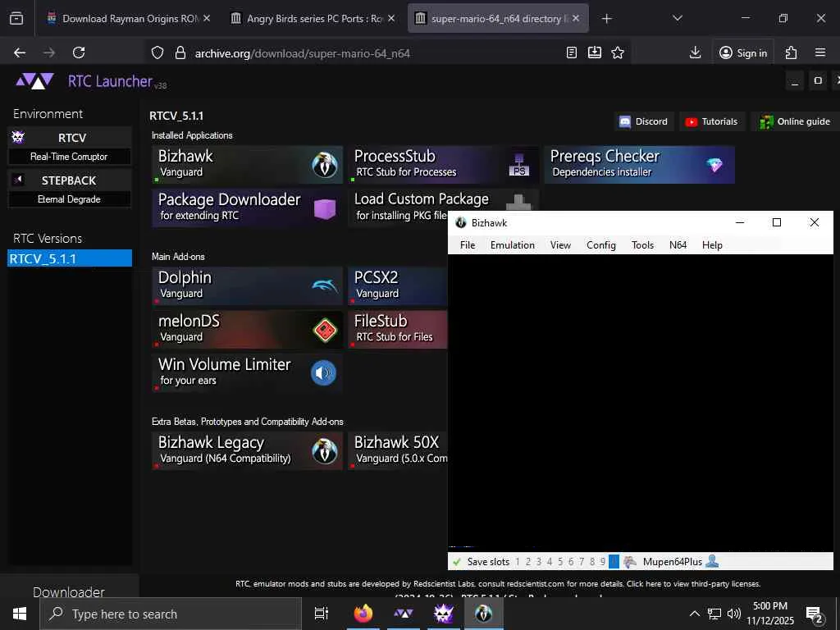Open the Downloader section in the launcher
Viewport: 840px width, 630px height.
(x=69, y=591)
